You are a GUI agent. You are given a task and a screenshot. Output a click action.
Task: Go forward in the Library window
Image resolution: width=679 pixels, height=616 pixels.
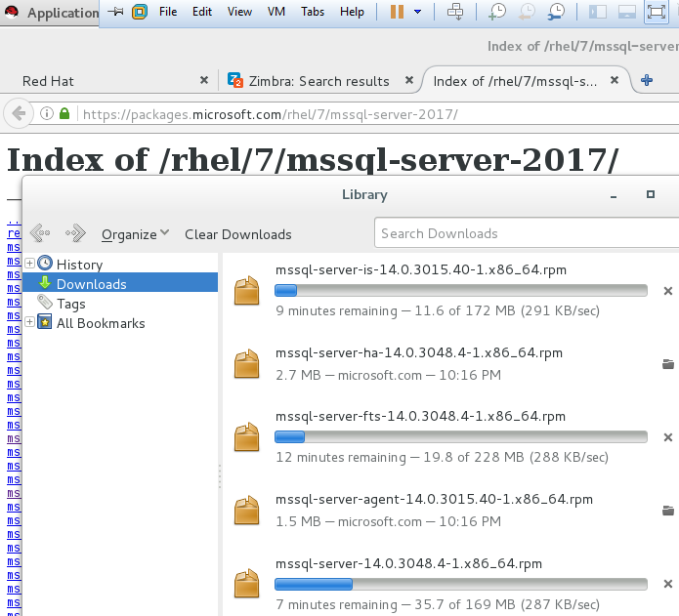(75, 233)
